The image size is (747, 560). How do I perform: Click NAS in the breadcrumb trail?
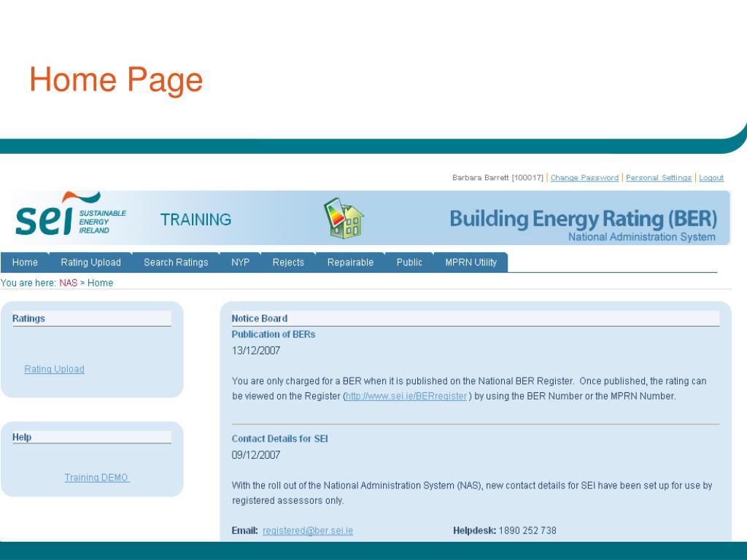(68, 283)
